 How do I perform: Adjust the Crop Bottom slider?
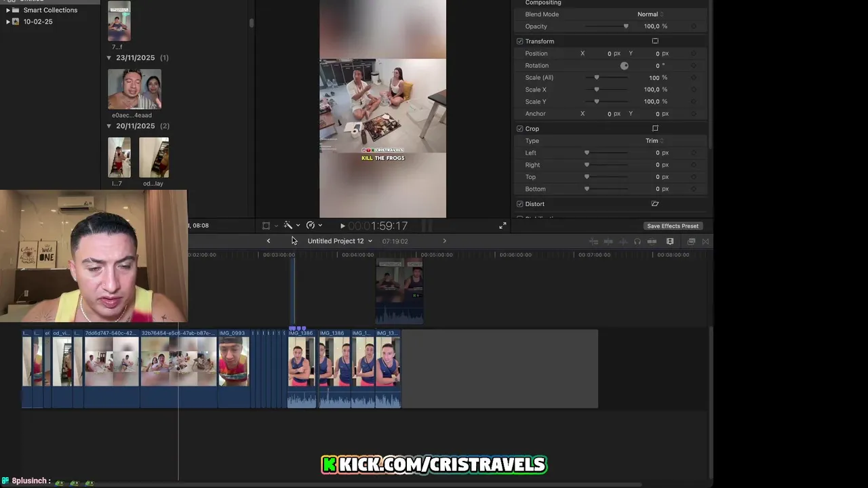click(606, 189)
